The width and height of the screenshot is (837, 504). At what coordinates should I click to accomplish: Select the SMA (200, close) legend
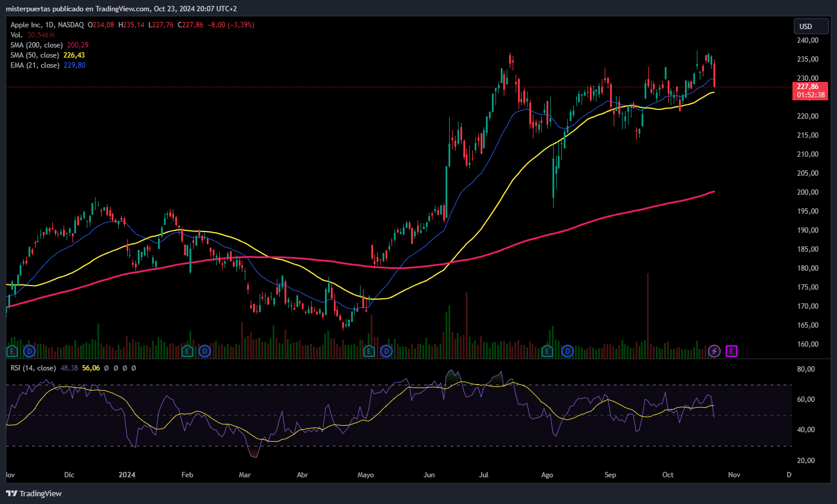point(37,45)
